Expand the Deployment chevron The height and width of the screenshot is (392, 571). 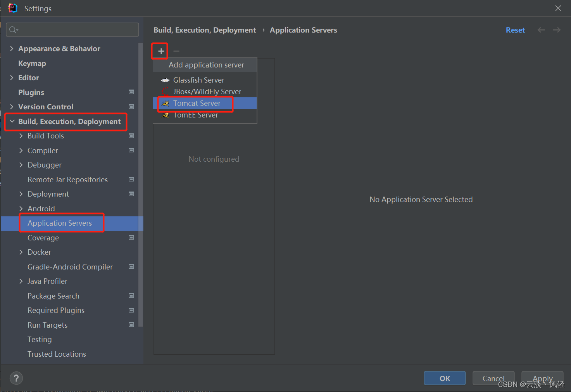tap(21, 194)
